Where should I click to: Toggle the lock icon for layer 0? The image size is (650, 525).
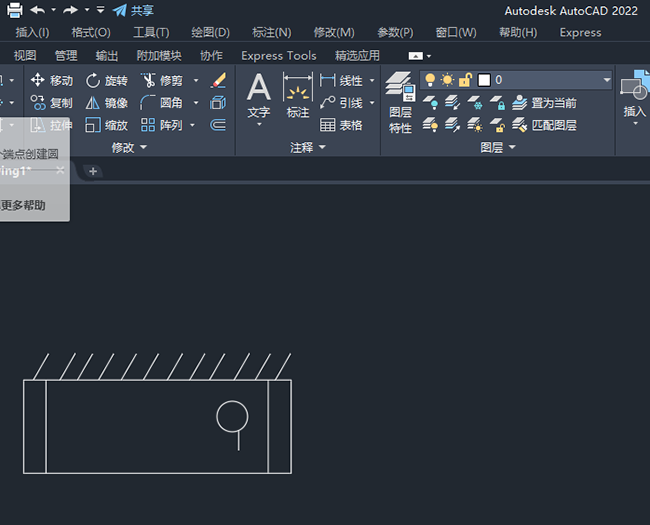(464, 80)
